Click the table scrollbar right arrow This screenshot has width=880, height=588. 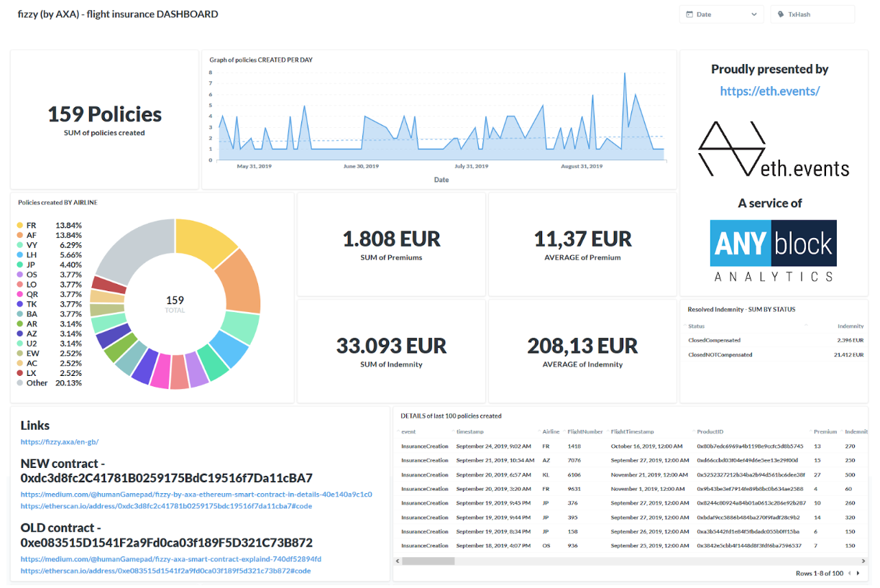pos(863,561)
